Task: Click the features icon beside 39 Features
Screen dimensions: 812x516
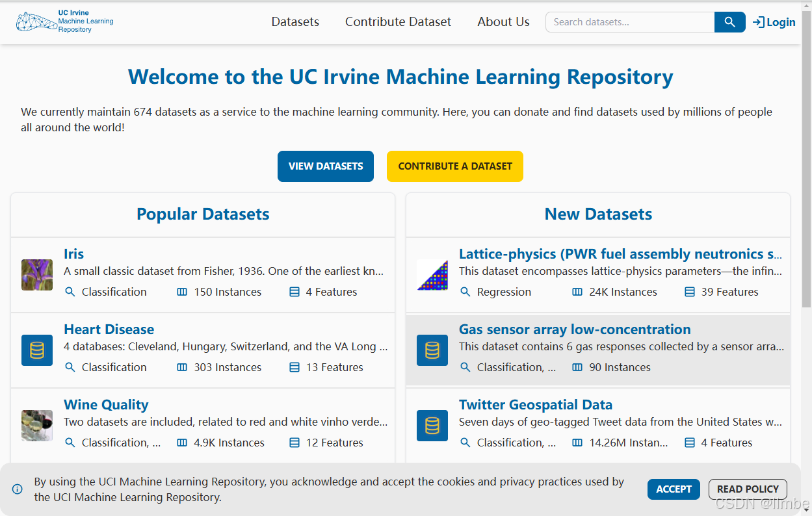Action: (x=690, y=292)
